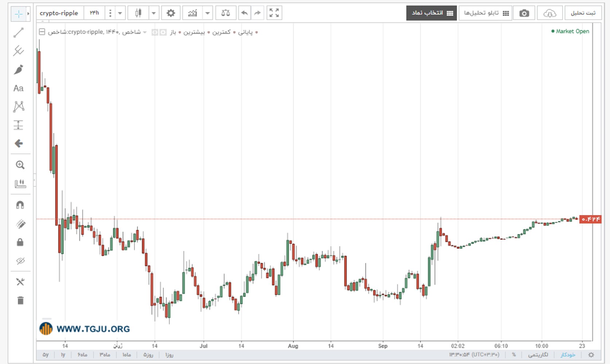Enter fullscreen mode with the expand icon
610x364 pixels.
pyautogui.click(x=274, y=13)
